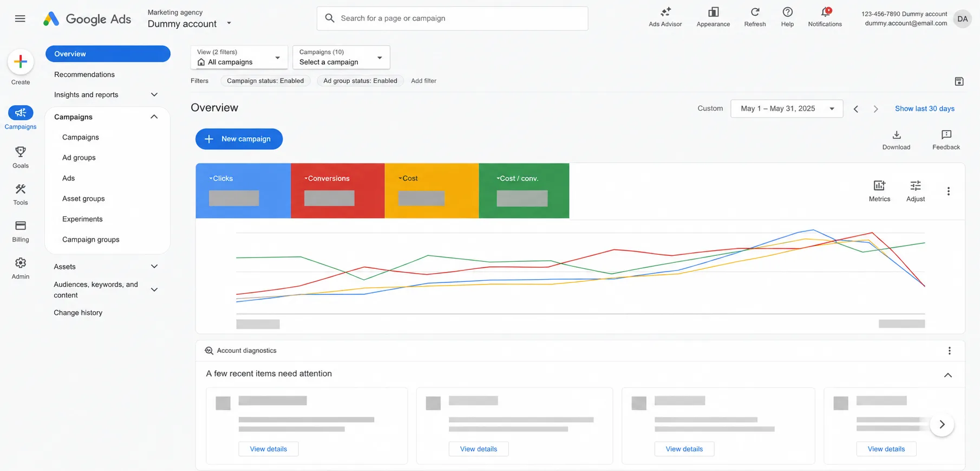The image size is (980, 471).
Task: Open Appearance settings
Action: (713, 17)
